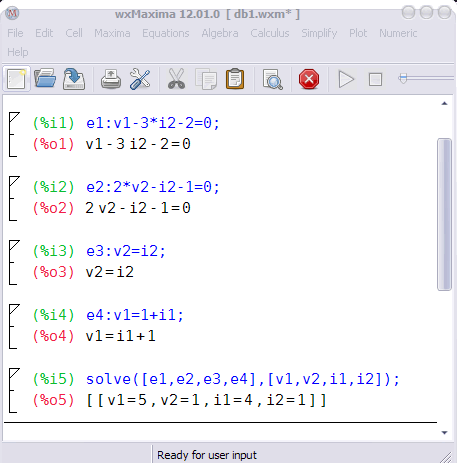457x463 pixels.
Task: Open Find using the magnifier icon
Action: click(272, 79)
